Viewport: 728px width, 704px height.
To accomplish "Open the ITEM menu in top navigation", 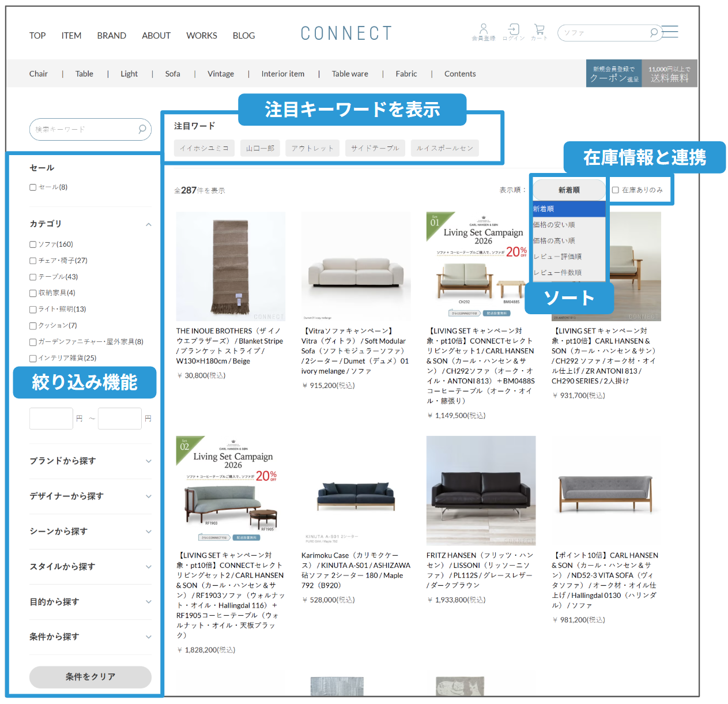I will pyautogui.click(x=71, y=36).
